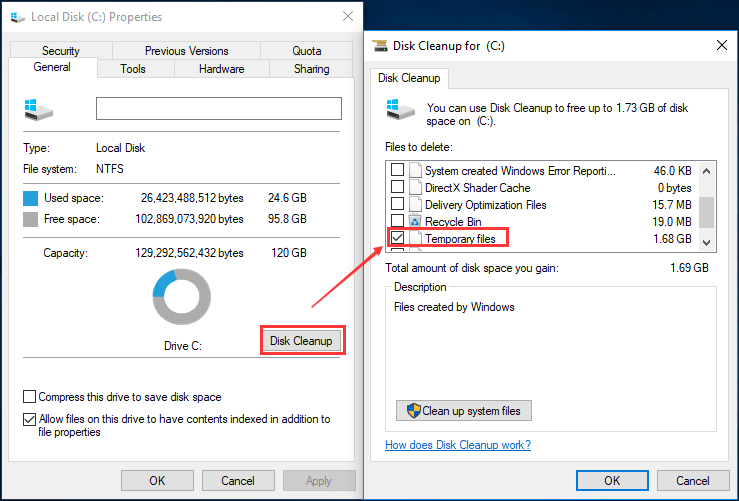Viewport: 739px width, 501px height.
Task: Check the Delivery Optimization Files checkbox
Action: 398,205
